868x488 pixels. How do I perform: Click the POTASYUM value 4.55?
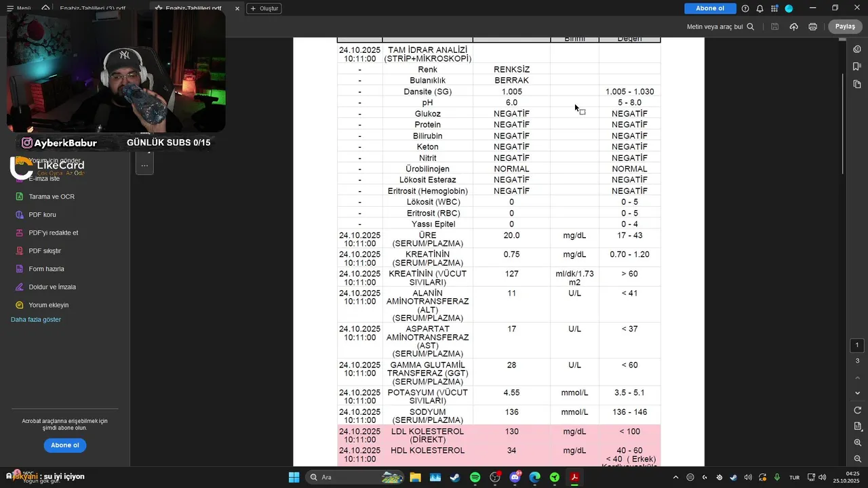pyautogui.click(x=511, y=392)
